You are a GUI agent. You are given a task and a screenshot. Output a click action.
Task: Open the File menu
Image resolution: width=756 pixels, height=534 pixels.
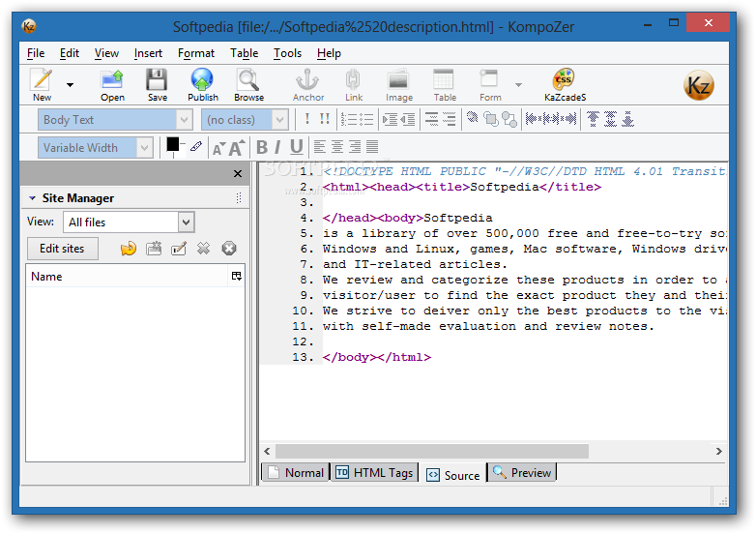click(36, 53)
